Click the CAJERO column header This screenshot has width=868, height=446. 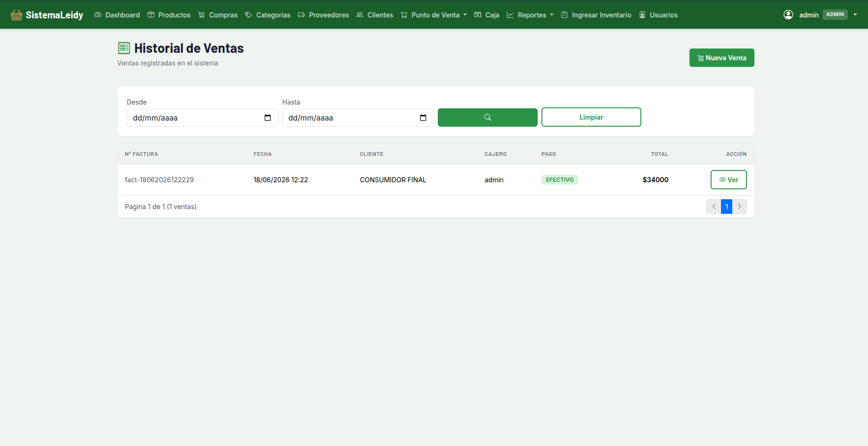click(496, 154)
